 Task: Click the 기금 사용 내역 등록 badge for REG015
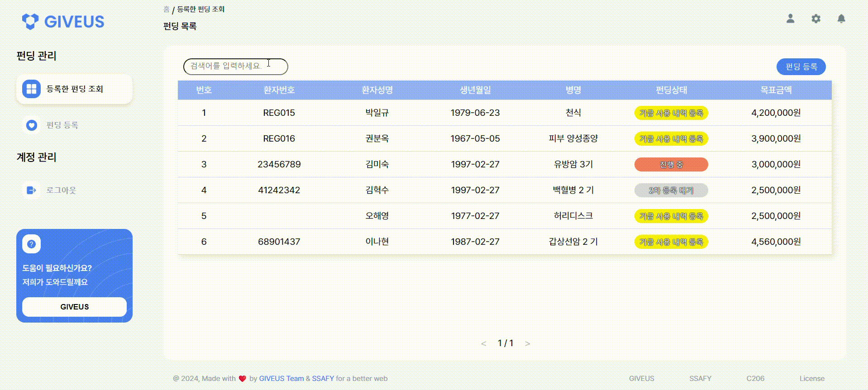click(671, 113)
